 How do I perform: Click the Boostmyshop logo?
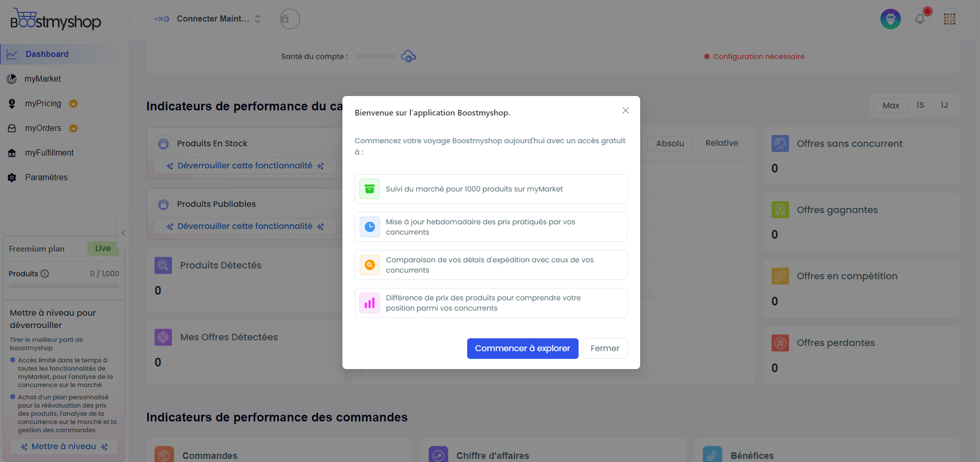click(x=55, y=20)
